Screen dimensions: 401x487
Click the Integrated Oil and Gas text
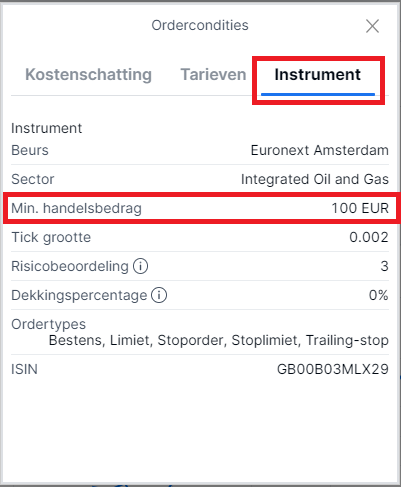(x=315, y=179)
